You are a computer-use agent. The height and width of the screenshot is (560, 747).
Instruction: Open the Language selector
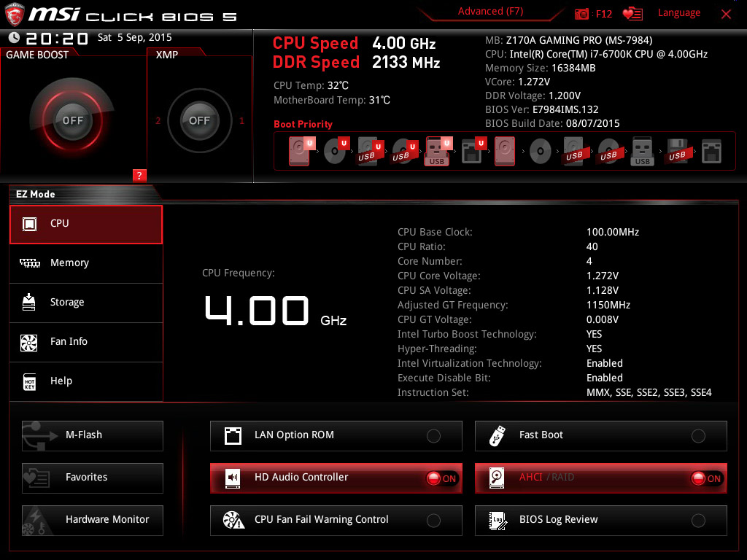click(x=679, y=13)
